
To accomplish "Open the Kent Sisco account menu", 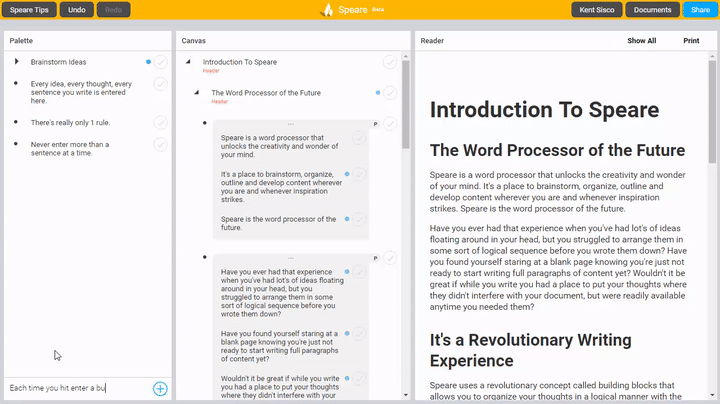I will click(x=598, y=10).
